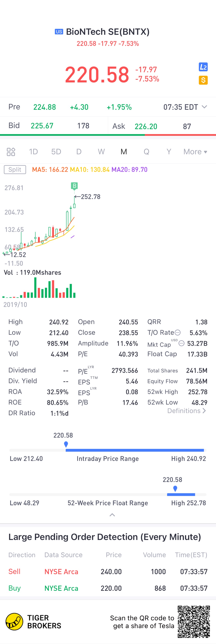Select the M monthly chart tab
Viewport: 216px width, 644px height.
124,152
